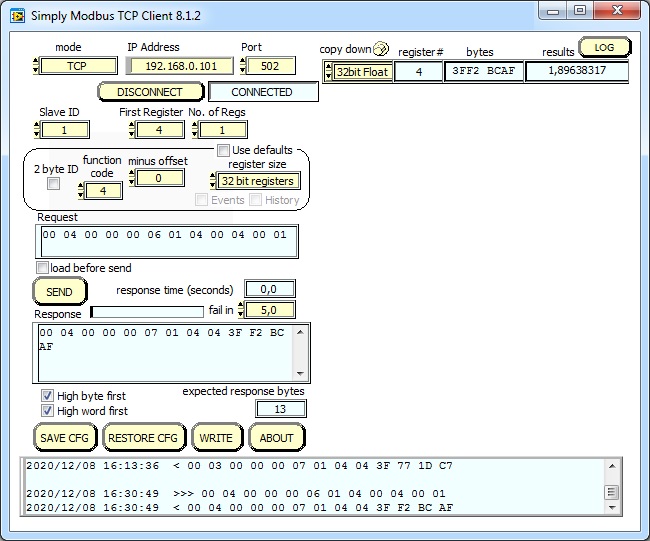The height and width of the screenshot is (541, 650).
Task: Click the mode spinner arrows
Action: 36,66
